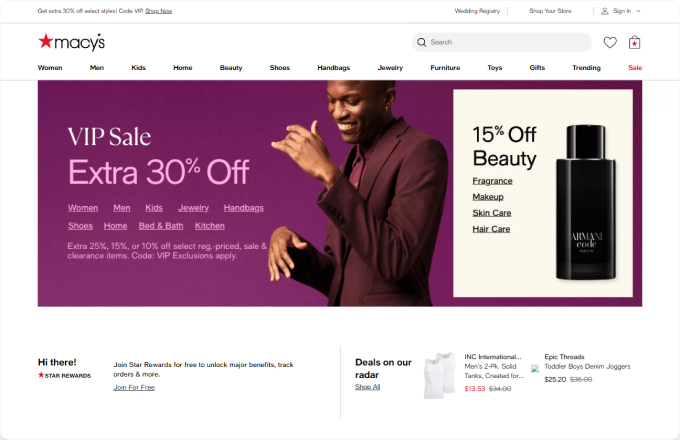
Task: Open the Jewelry navigation menu
Action: (x=390, y=68)
